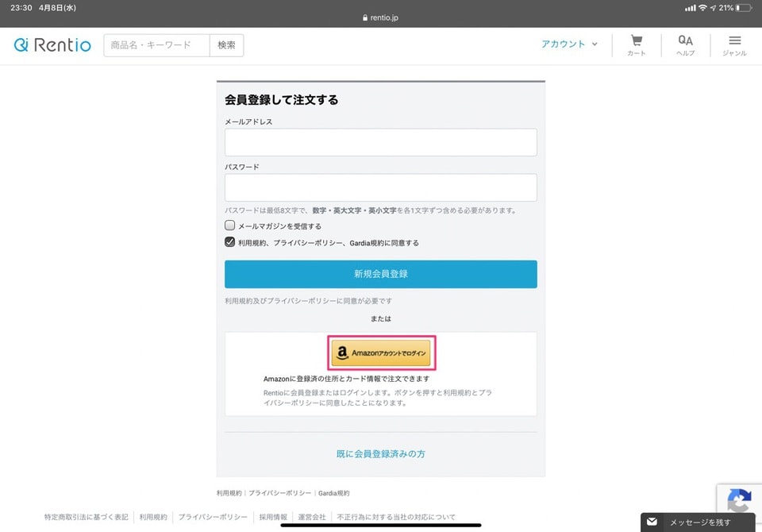Enable the メールマガジンを受信する checkbox
This screenshot has height=532, width=762.
[x=229, y=226]
